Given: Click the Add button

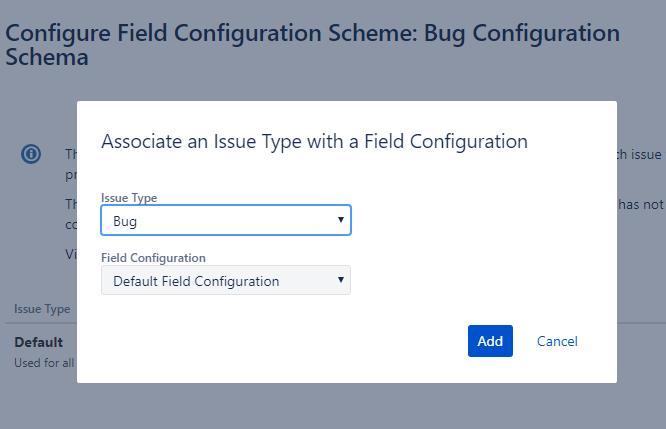Looking at the screenshot, I should coord(490,341).
